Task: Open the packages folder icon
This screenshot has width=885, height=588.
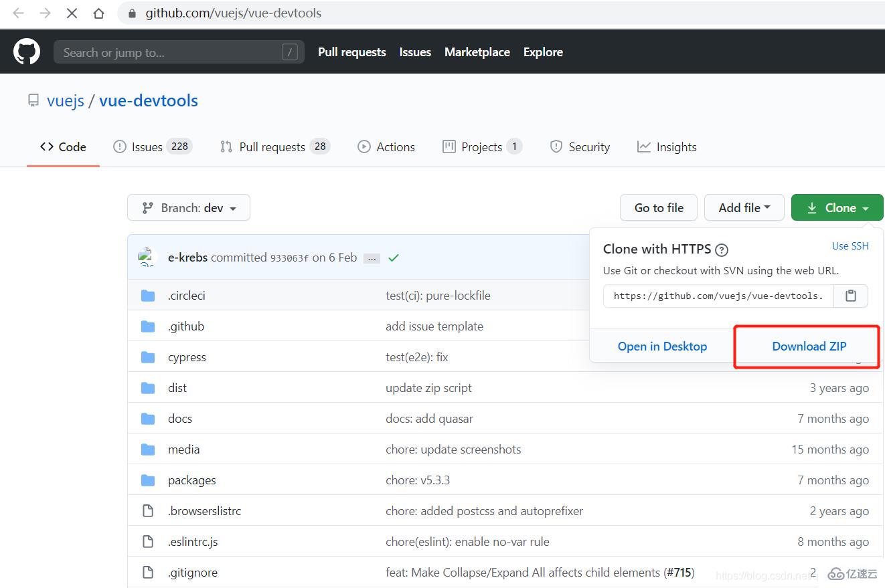Action: coord(148,480)
